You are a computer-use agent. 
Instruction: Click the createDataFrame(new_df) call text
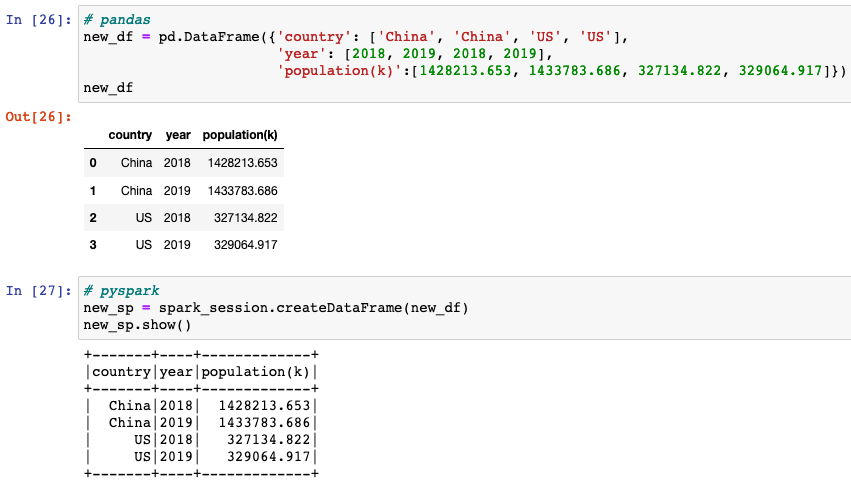click(x=372, y=308)
